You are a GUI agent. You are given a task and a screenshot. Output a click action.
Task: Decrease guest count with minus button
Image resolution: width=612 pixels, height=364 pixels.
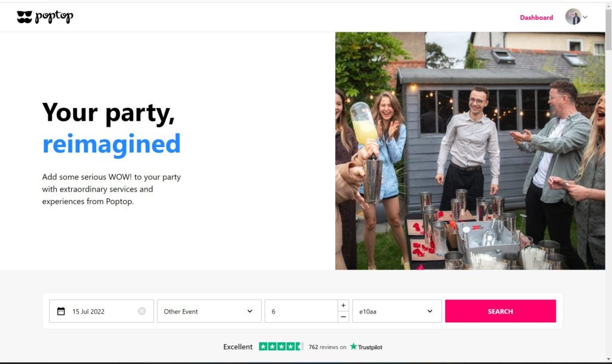343,317
